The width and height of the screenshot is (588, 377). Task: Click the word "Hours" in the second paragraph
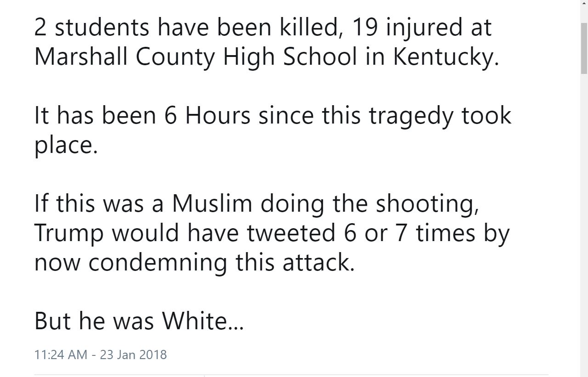pyautogui.click(x=218, y=116)
